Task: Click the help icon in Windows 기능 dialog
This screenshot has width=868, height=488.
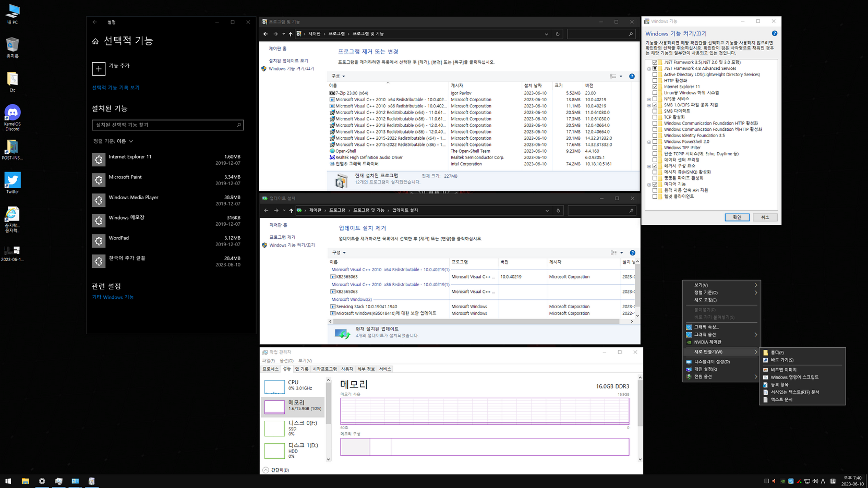Action: click(774, 33)
